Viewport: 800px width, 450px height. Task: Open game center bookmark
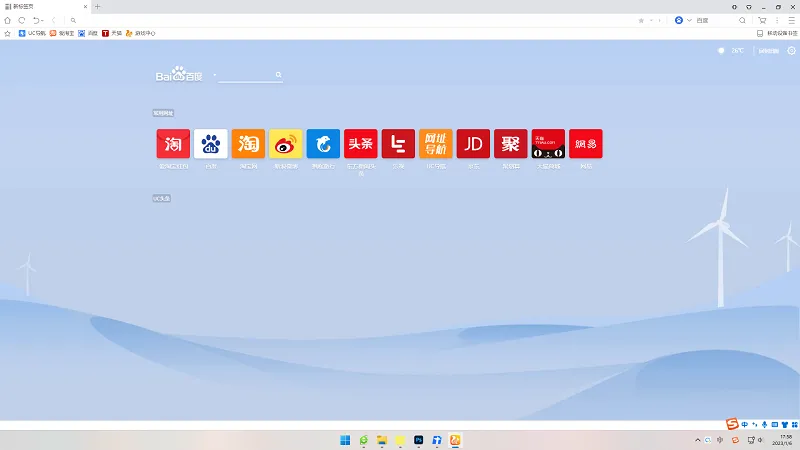[140, 33]
